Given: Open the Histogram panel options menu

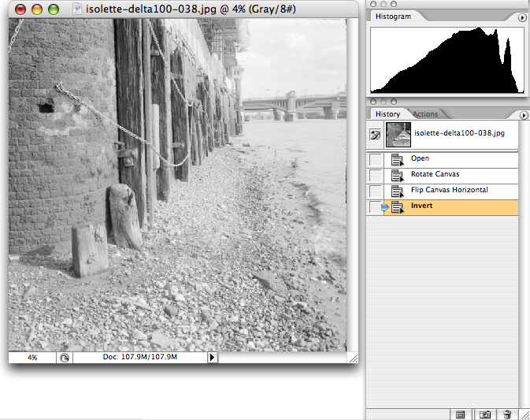Looking at the screenshot, I should 522,17.
